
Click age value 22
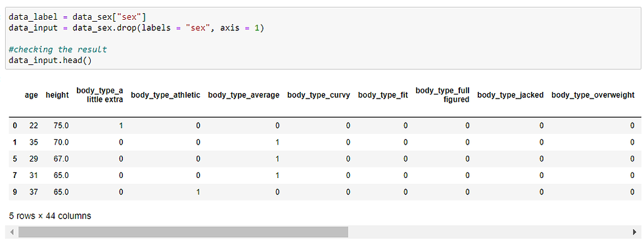tap(34, 125)
